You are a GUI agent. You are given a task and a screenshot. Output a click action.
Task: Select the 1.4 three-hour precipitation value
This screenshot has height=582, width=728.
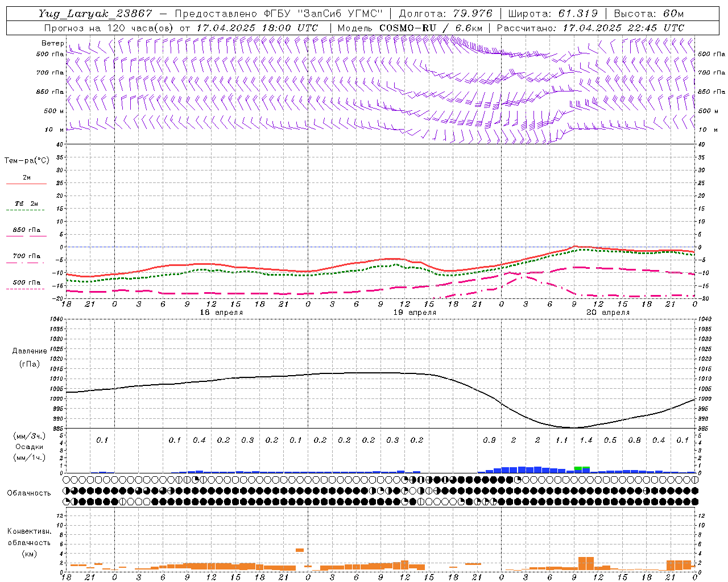click(x=586, y=440)
